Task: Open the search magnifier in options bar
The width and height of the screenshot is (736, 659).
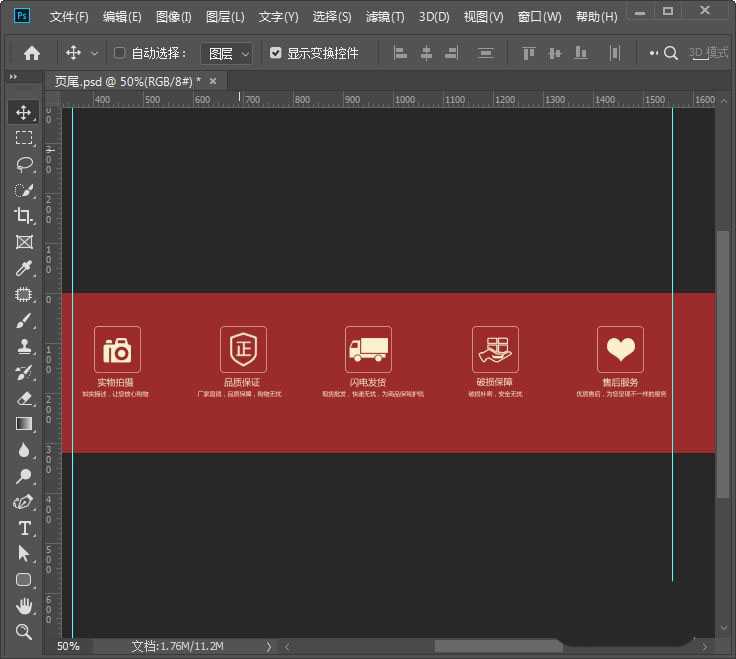Action: coord(671,53)
